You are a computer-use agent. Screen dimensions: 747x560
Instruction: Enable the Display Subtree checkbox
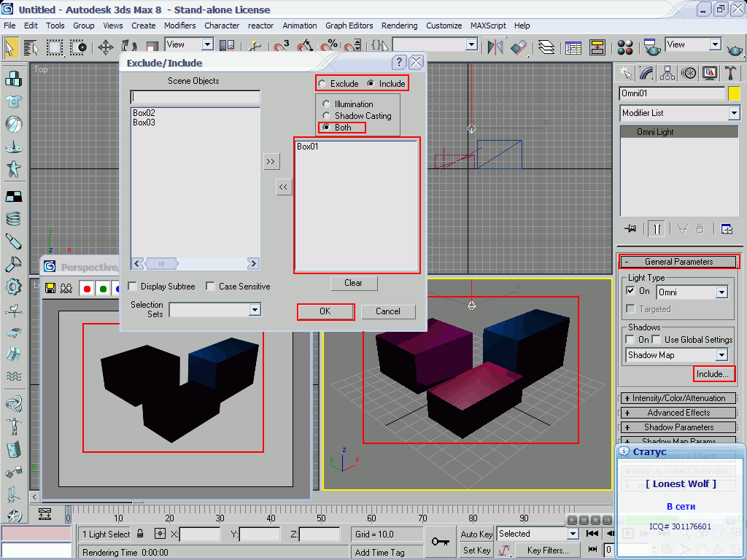(x=133, y=287)
